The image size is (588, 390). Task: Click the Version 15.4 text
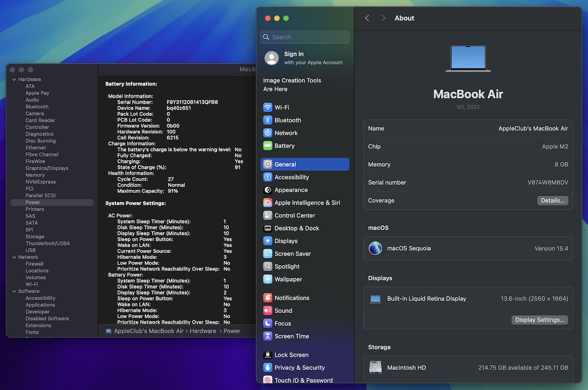(x=551, y=249)
